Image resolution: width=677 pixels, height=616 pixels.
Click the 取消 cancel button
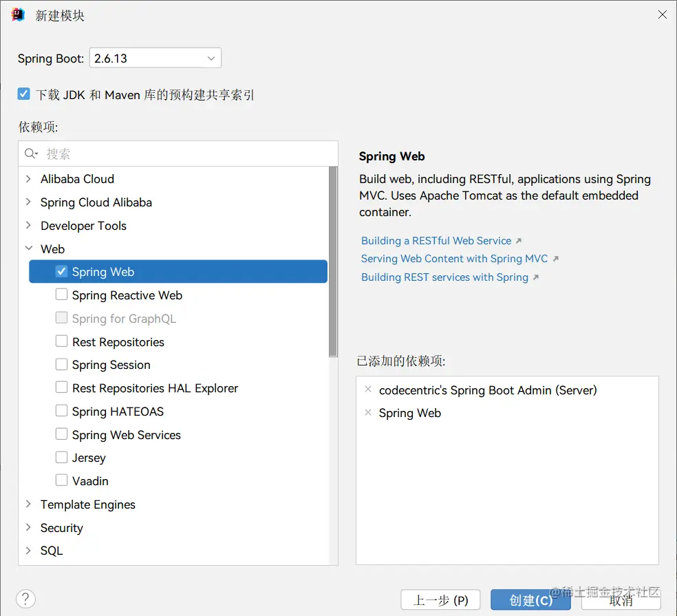coord(621,599)
